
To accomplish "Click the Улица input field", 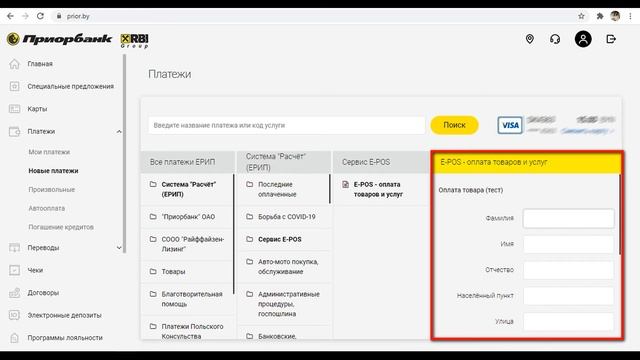I will [568, 321].
